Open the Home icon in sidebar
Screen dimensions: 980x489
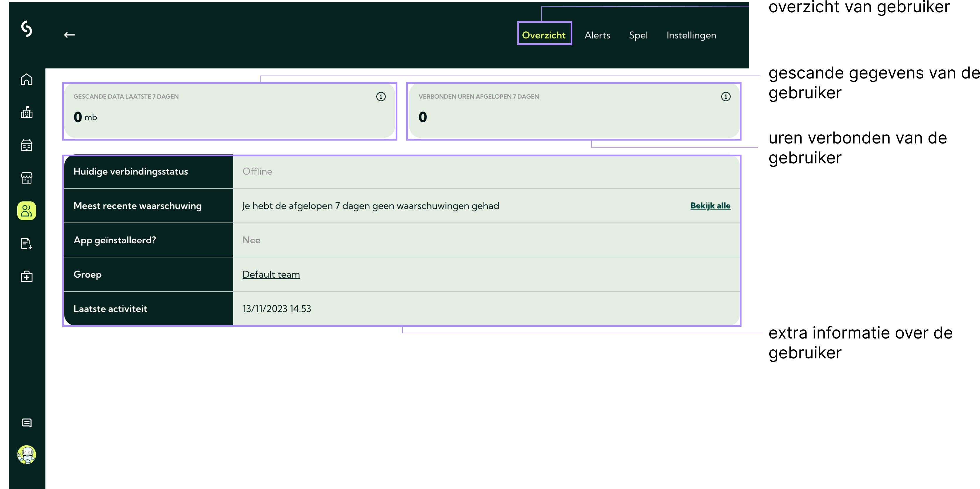[27, 79]
